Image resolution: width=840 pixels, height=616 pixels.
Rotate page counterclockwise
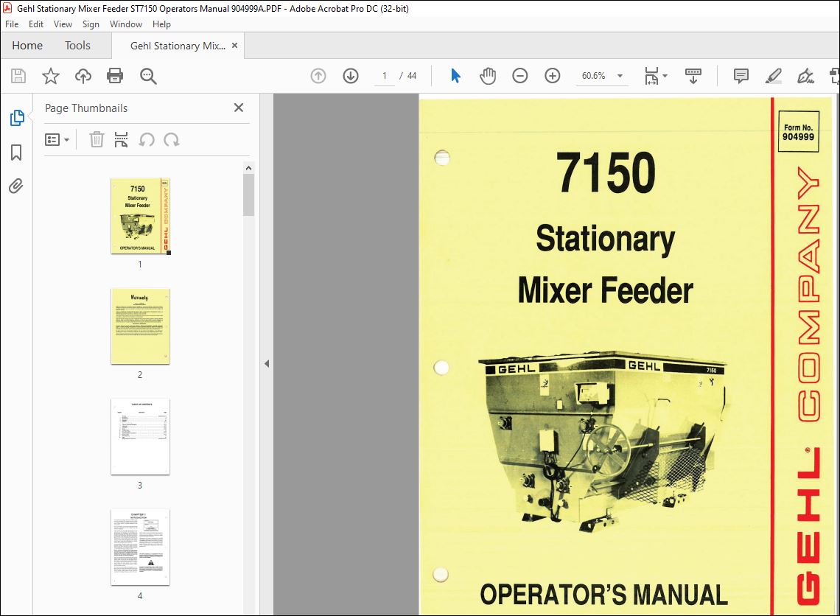[146, 140]
